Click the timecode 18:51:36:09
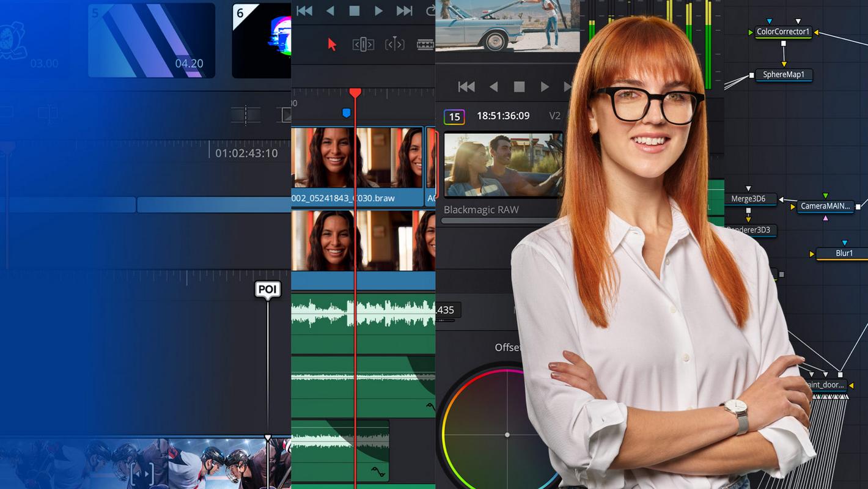 pos(503,116)
